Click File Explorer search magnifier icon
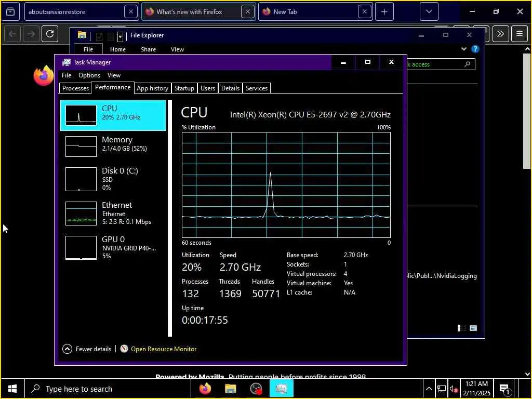The height and width of the screenshot is (399, 532). [467, 64]
